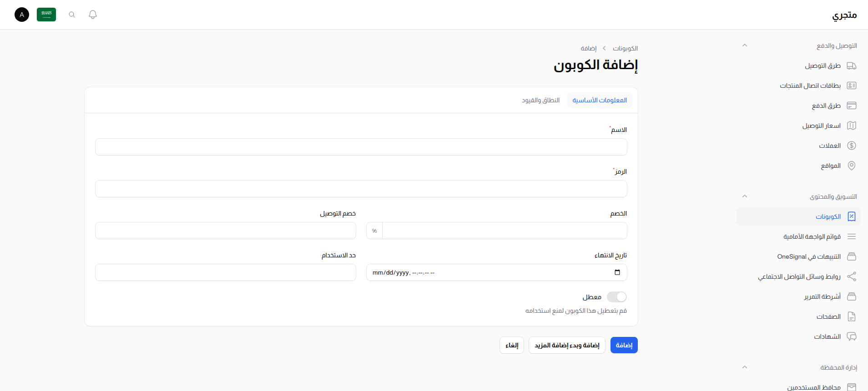Collapse the التسويق والمحتوى section
868x391 pixels.
tap(745, 196)
